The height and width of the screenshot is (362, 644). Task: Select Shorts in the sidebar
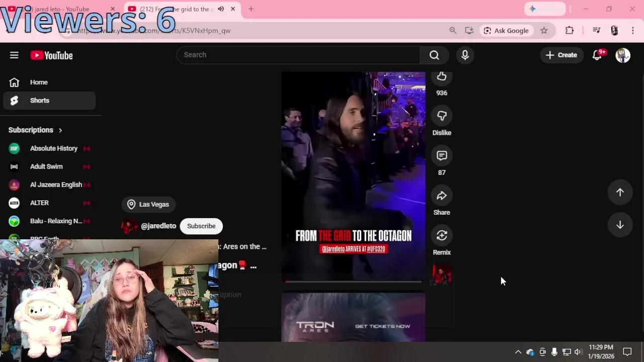pos(49,101)
